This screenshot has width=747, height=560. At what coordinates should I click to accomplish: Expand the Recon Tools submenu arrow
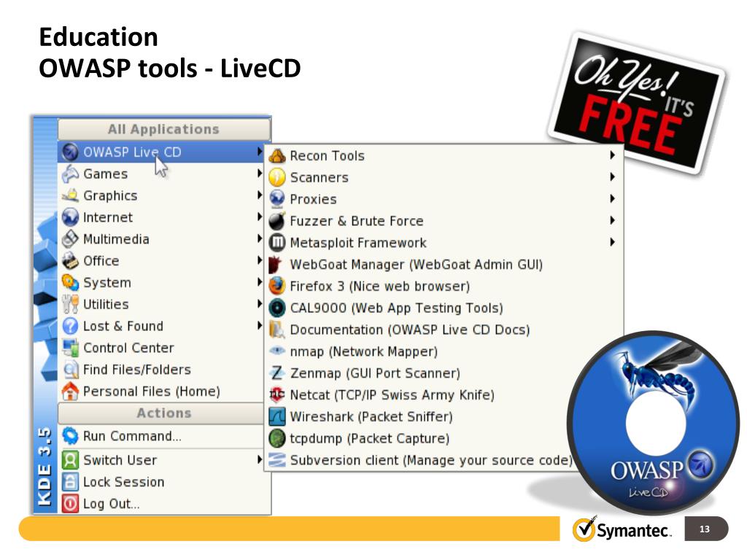click(612, 155)
